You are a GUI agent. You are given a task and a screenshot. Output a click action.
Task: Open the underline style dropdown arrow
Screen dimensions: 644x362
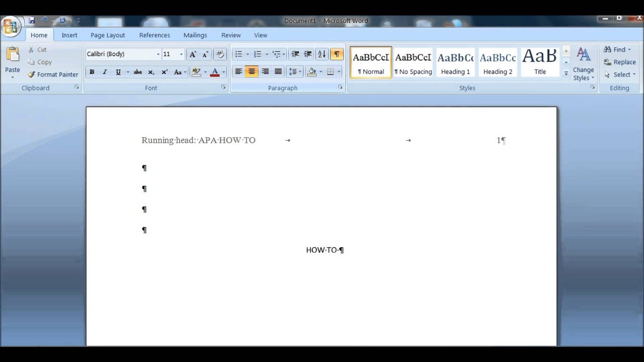coord(128,72)
